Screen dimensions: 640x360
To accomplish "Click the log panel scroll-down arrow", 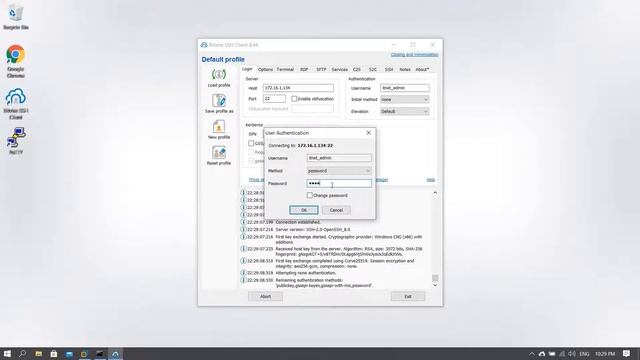I will point(435,285).
